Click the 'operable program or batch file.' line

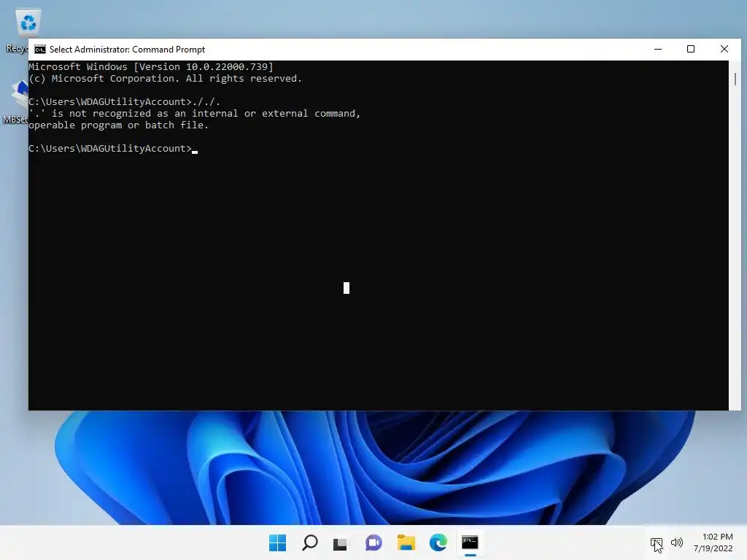pyautogui.click(x=119, y=125)
